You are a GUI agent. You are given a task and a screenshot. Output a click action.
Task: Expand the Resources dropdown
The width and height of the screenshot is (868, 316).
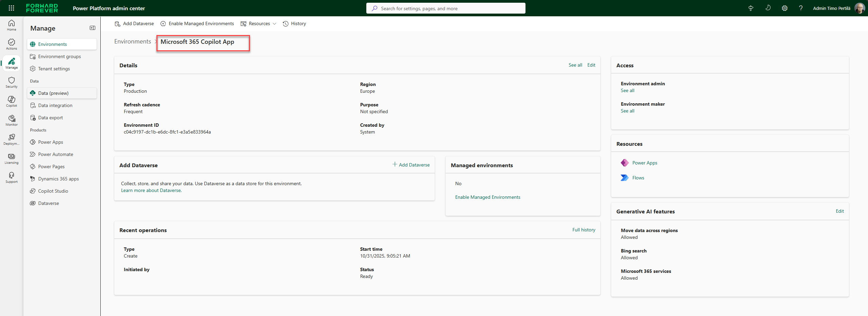[258, 23]
